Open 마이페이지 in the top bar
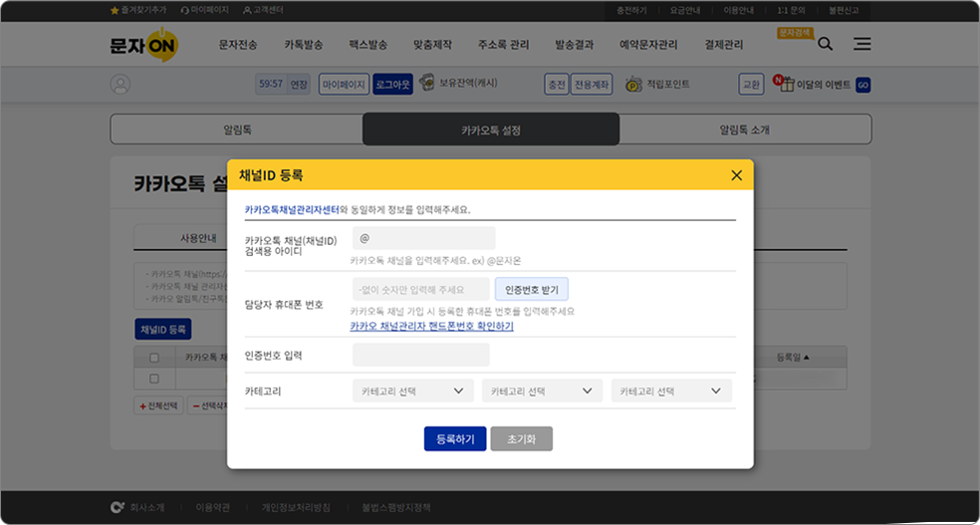This screenshot has height=525, width=980. click(204, 11)
